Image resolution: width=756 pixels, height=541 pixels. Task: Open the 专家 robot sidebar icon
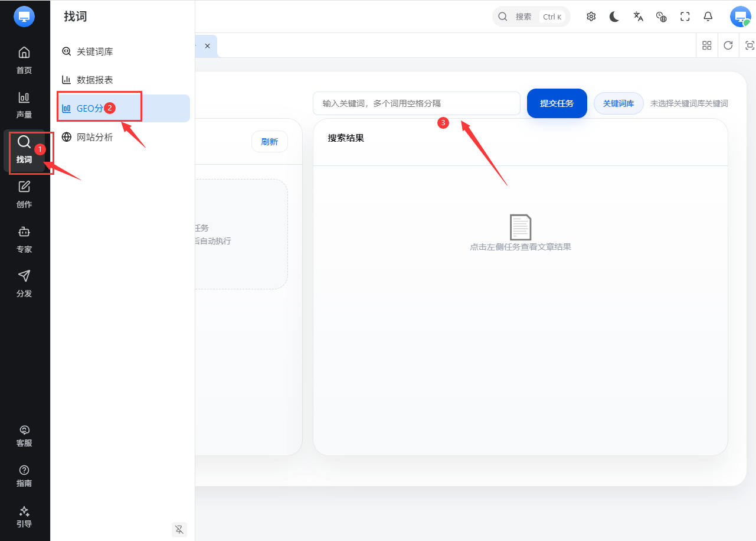pos(24,239)
